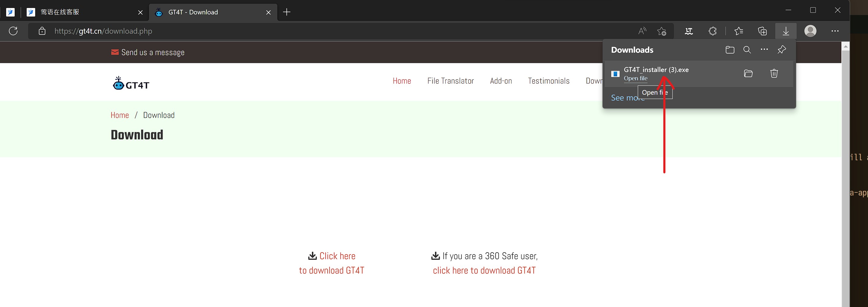Click the browser refresh button
The image size is (868, 307).
coord(13,31)
